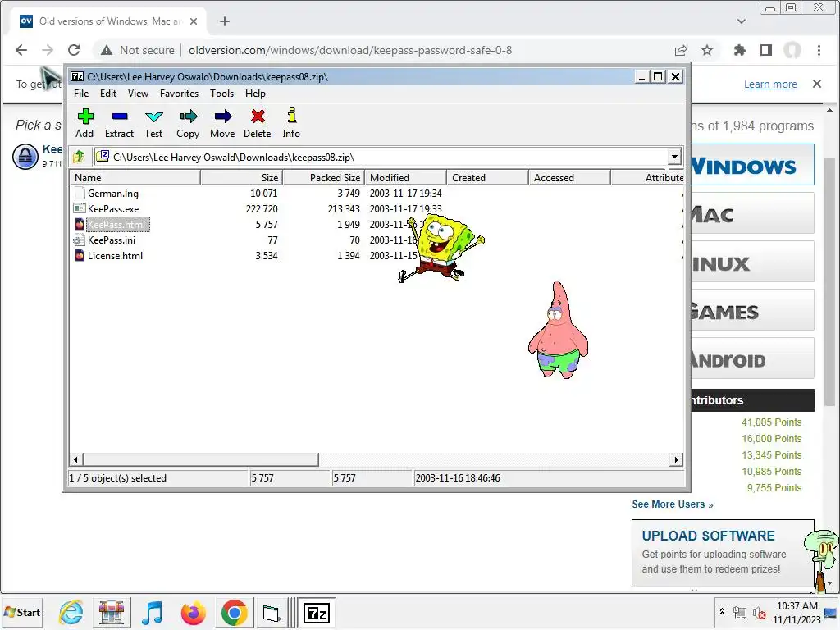Sort by the Modified column header
Viewport: 840px width, 630px height.
click(x=405, y=178)
